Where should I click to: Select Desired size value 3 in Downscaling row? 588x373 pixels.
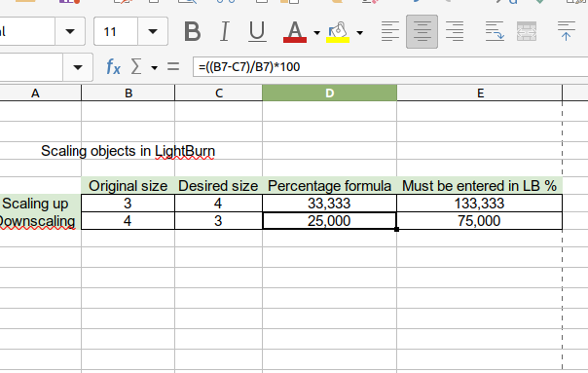pos(218,221)
